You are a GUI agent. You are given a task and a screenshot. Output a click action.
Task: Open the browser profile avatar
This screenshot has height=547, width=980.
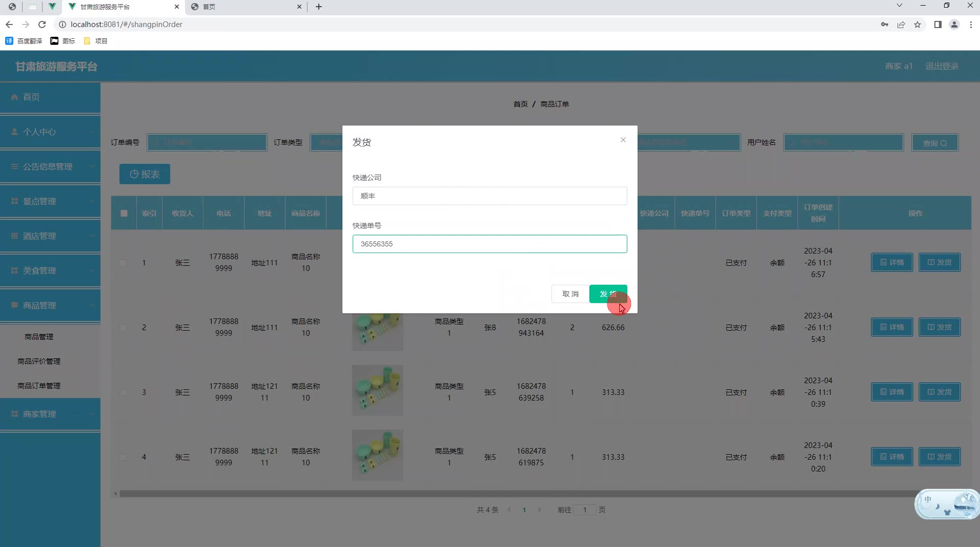point(954,24)
